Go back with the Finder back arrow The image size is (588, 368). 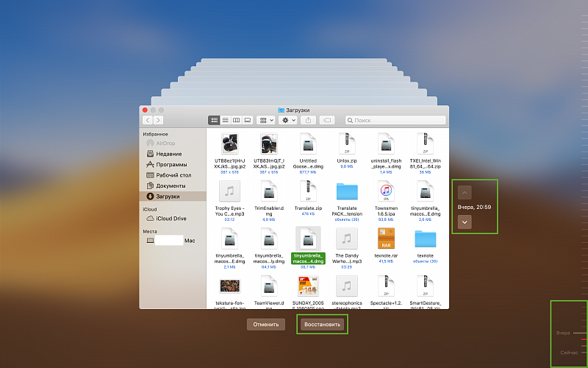point(148,120)
